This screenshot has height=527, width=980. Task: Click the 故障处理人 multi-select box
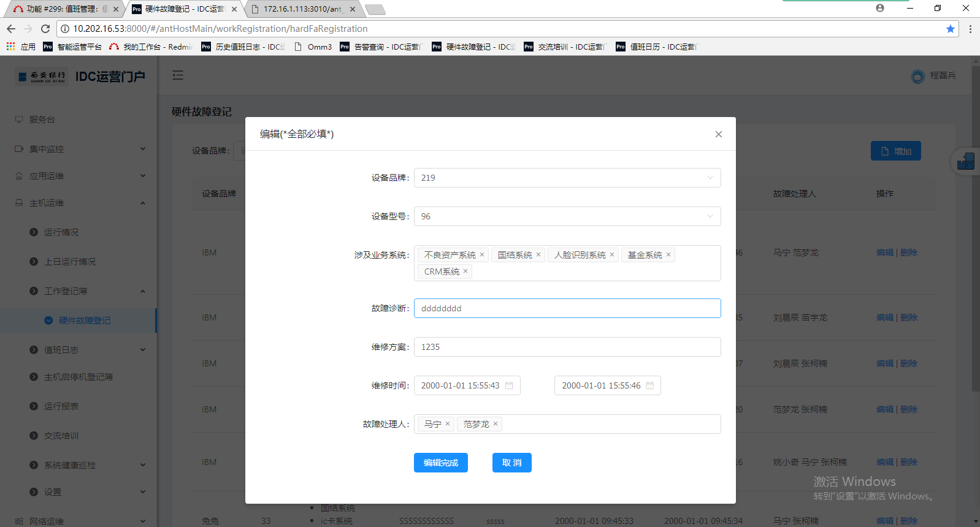(567, 424)
